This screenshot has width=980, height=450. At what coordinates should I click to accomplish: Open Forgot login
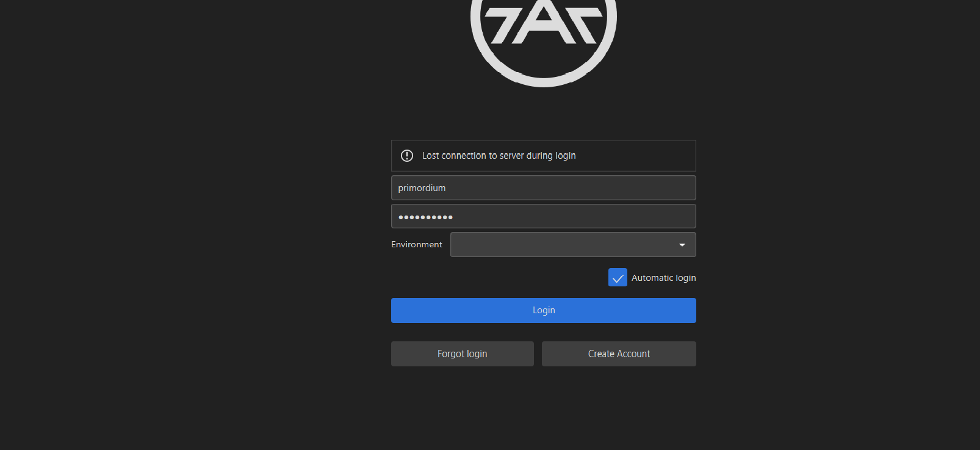[x=462, y=354]
